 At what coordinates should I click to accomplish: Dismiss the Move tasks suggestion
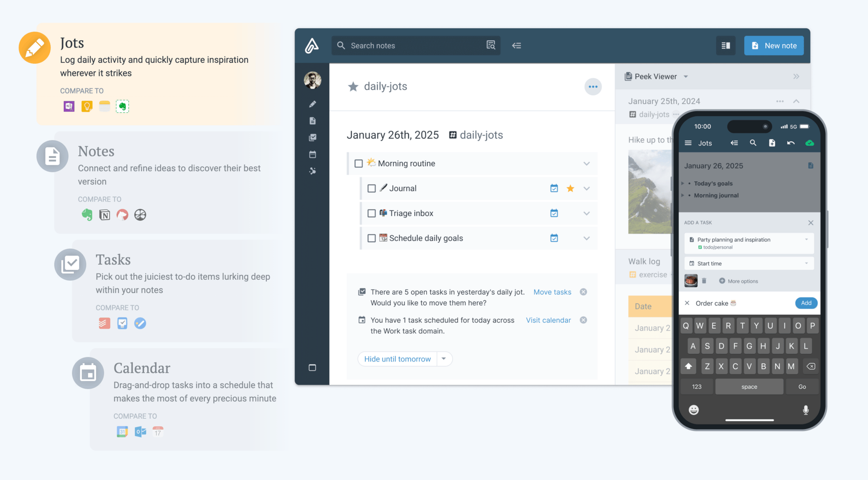point(583,292)
